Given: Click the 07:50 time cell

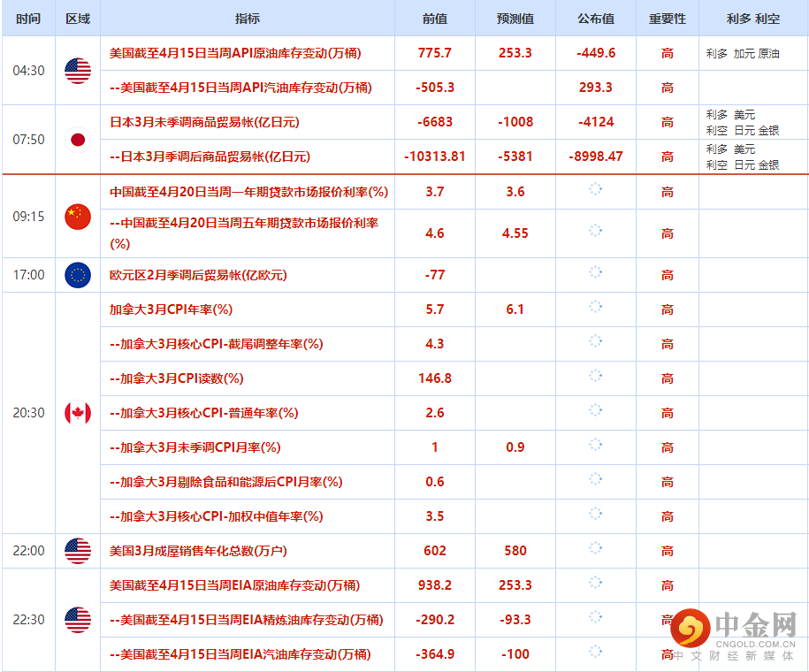Looking at the screenshot, I should pos(29,140).
